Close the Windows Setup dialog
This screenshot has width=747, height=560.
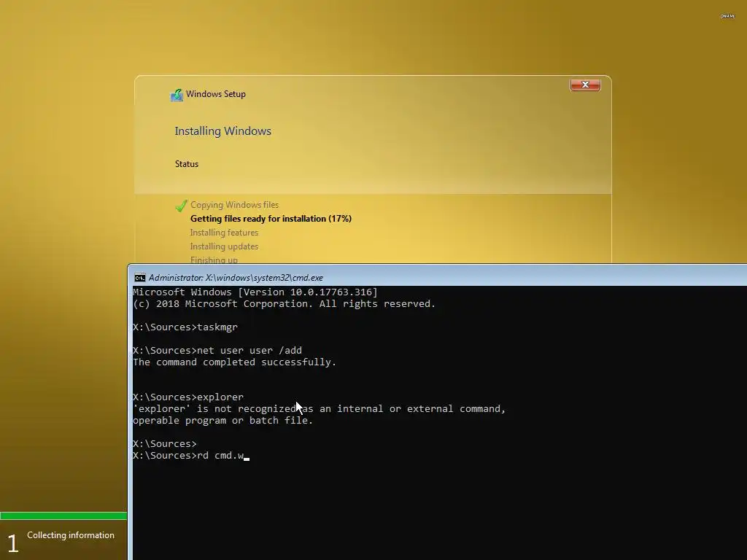pyautogui.click(x=585, y=85)
